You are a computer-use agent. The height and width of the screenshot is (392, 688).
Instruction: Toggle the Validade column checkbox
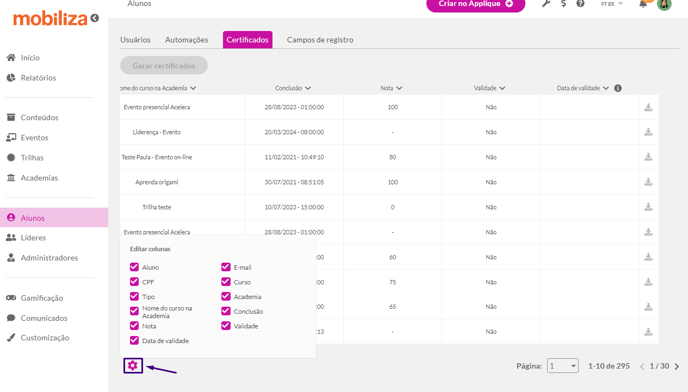[226, 326]
